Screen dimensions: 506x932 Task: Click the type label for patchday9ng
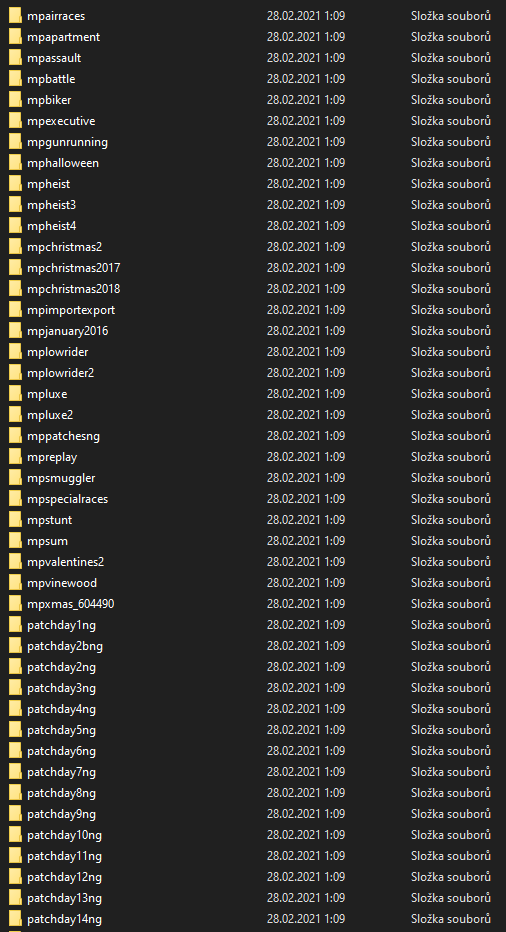[x=451, y=814]
